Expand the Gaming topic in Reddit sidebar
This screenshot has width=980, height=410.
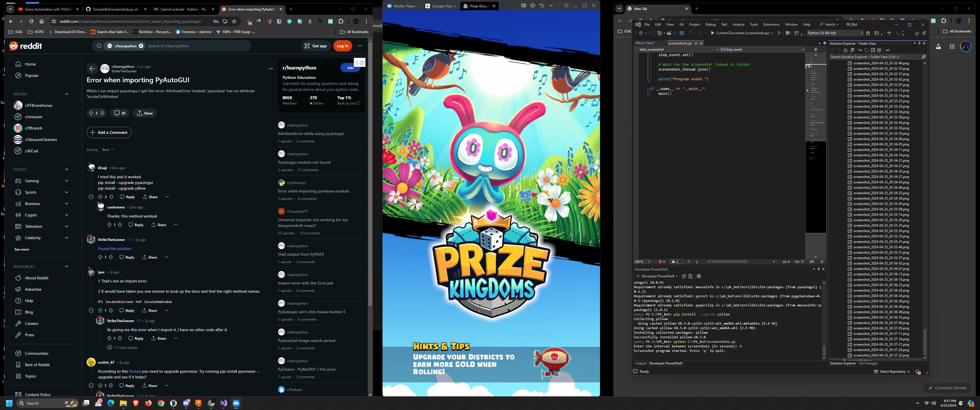click(x=67, y=181)
